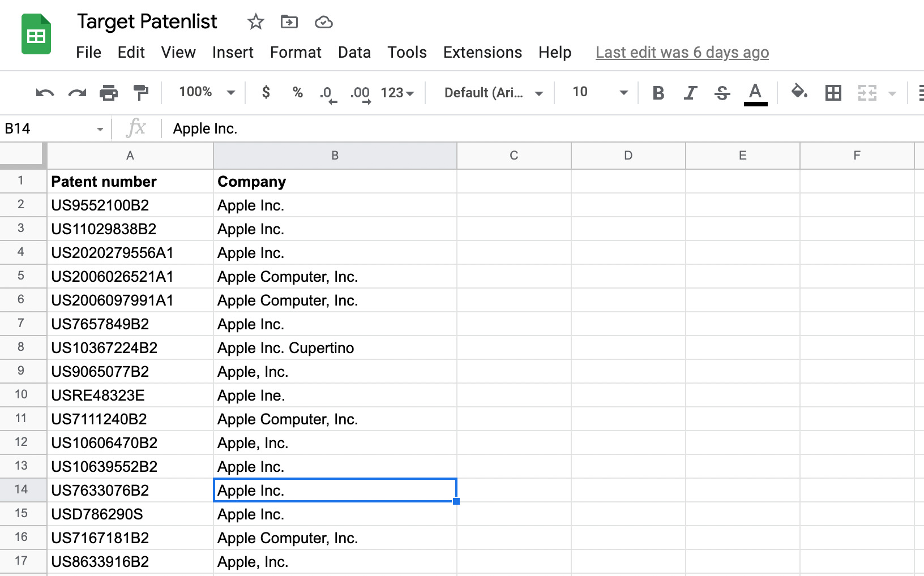This screenshot has width=924, height=576.
Task: Click the formula bar showing Apple Inc.
Action: pyautogui.click(x=544, y=129)
